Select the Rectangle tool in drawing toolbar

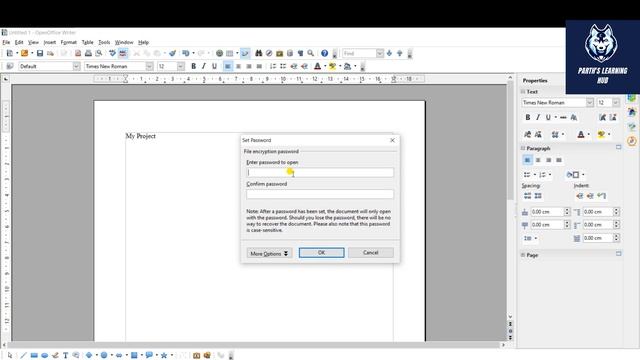34,356
